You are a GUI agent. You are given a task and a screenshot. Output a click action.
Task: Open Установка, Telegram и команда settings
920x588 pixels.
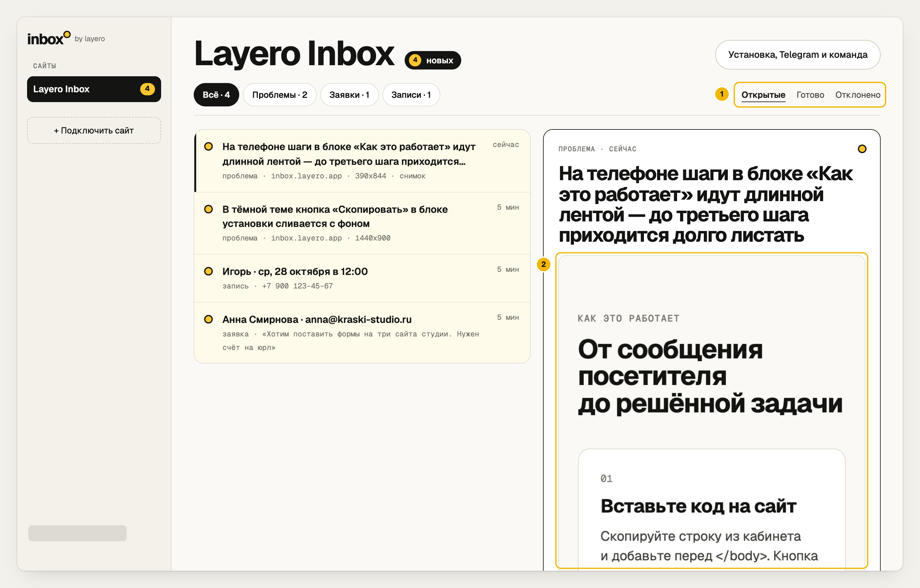(798, 55)
